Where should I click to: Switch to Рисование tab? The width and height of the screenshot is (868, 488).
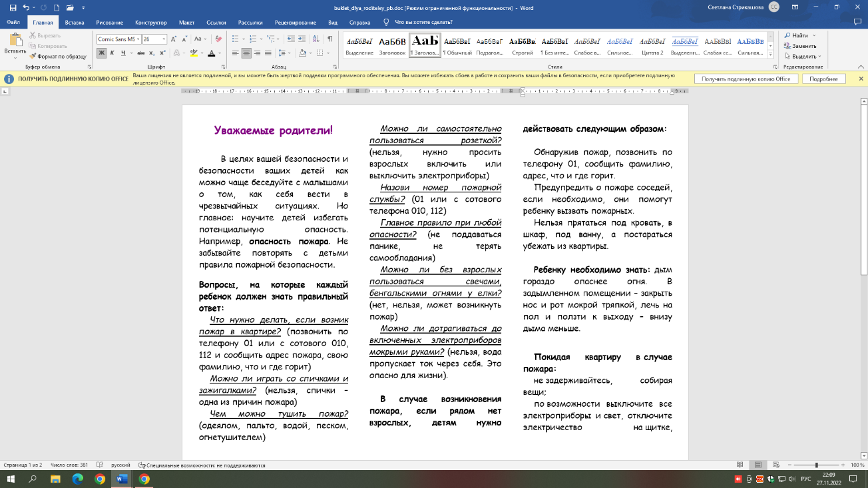pyautogui.click(x=110, y=22)
